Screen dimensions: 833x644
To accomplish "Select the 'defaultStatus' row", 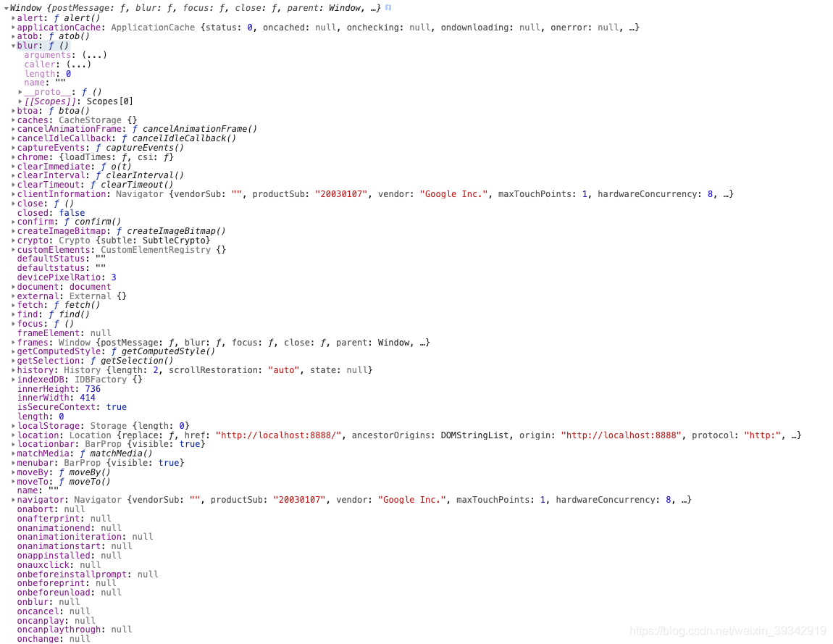I will tap(62, 259).
